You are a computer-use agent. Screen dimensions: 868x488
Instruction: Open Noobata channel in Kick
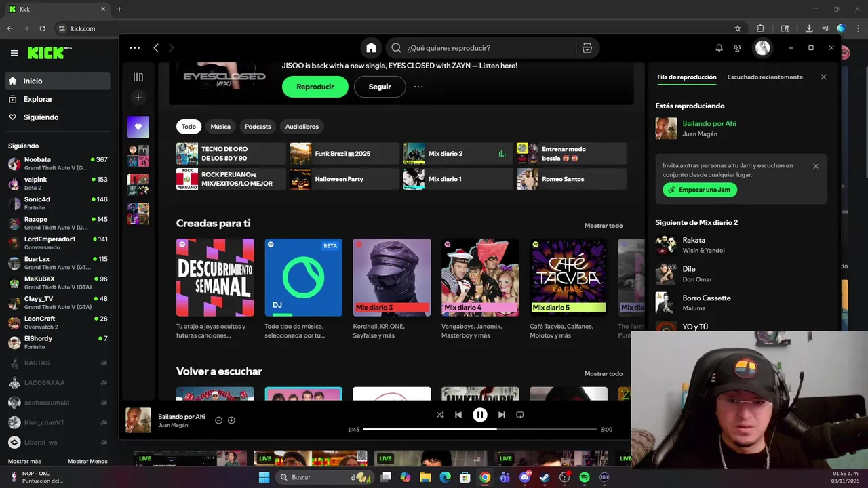click(58, 163)
